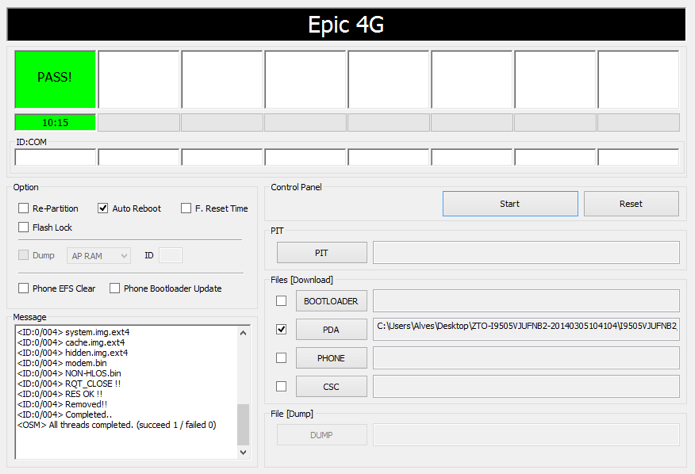695x474 pixels.
Task: Click the PDA file path field
Action: pos(526,329)
